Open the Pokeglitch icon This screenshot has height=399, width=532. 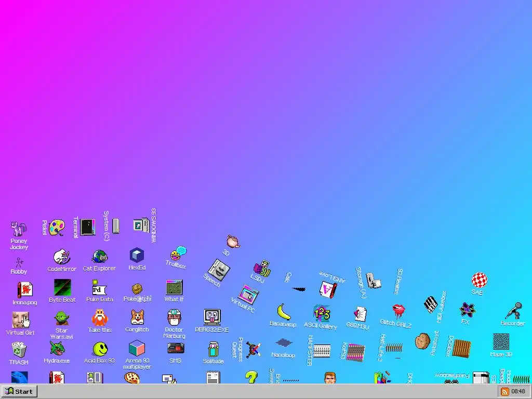click(137, 289)
